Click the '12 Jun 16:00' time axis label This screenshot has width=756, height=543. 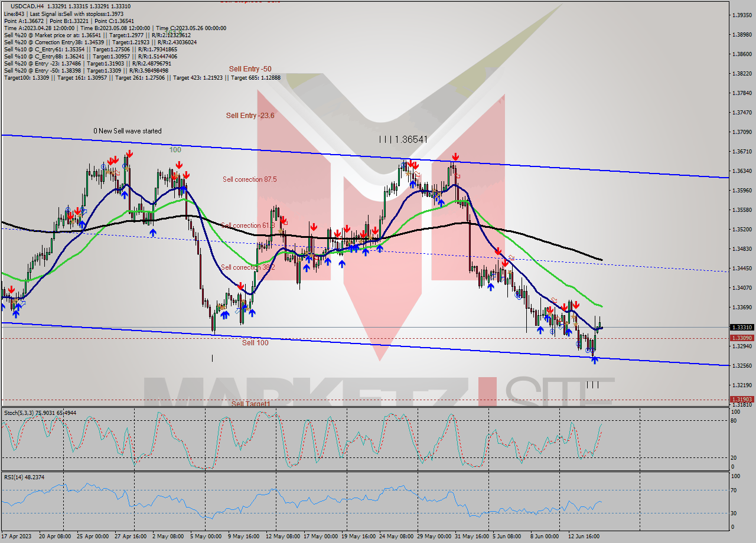click(584, 536)
